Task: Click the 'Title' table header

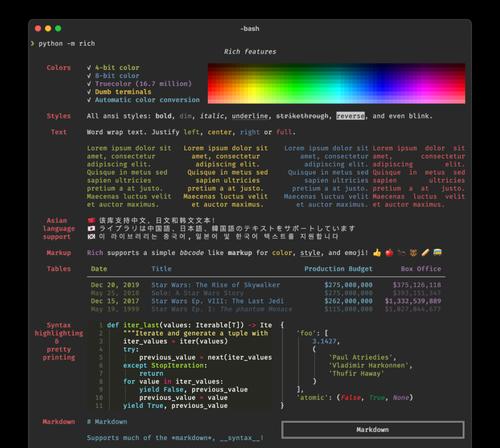Action: [x=161, y=269]
